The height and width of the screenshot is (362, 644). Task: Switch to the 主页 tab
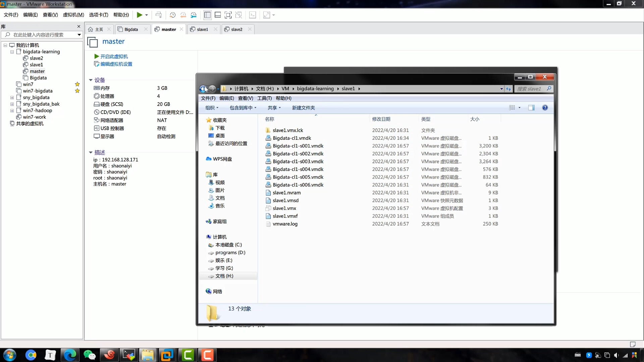tap(99, 29)
